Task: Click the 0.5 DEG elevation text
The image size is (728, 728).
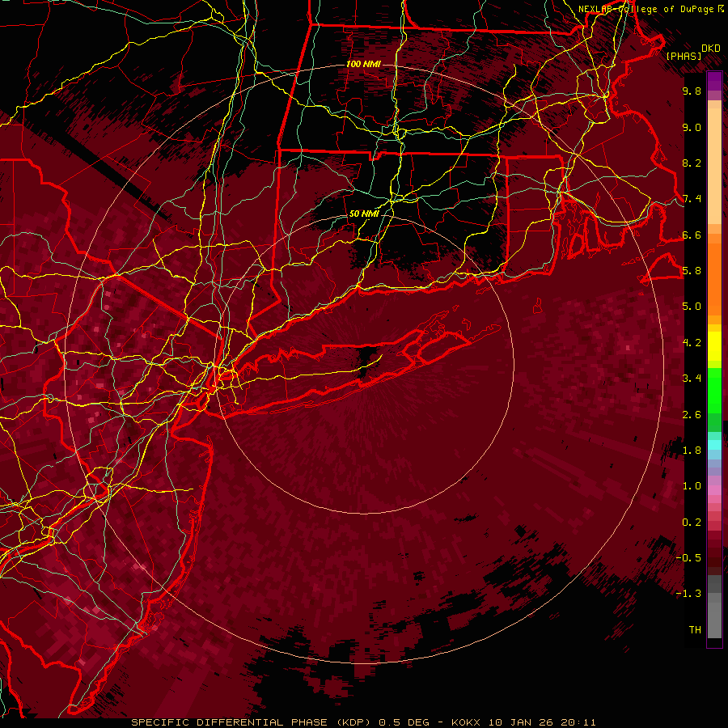Action: (404, 722)
